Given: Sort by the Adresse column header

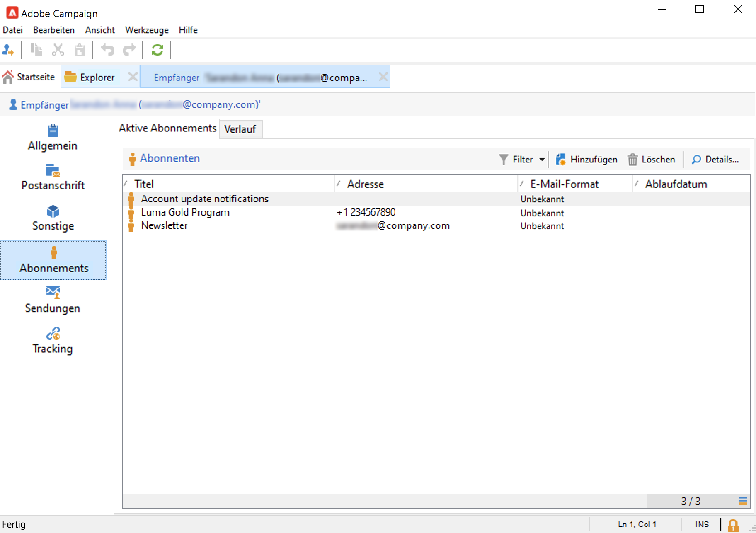Looking at the screenshot, I should (x=426, y=184).
